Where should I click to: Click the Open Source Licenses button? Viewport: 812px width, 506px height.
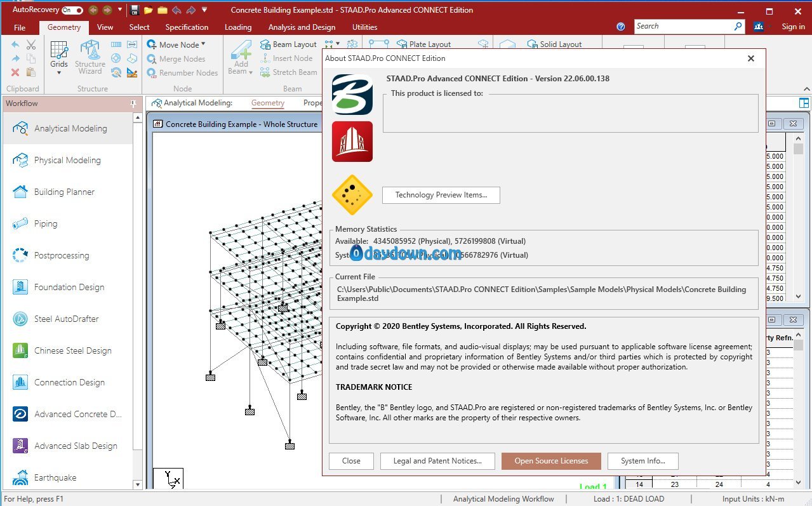pyautogui.click(x=551, y=461)
